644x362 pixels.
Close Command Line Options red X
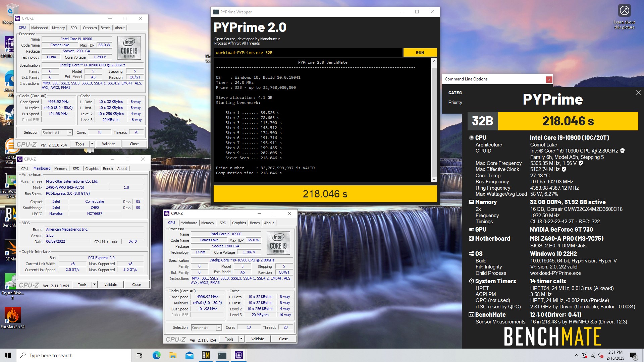[549, 79]
